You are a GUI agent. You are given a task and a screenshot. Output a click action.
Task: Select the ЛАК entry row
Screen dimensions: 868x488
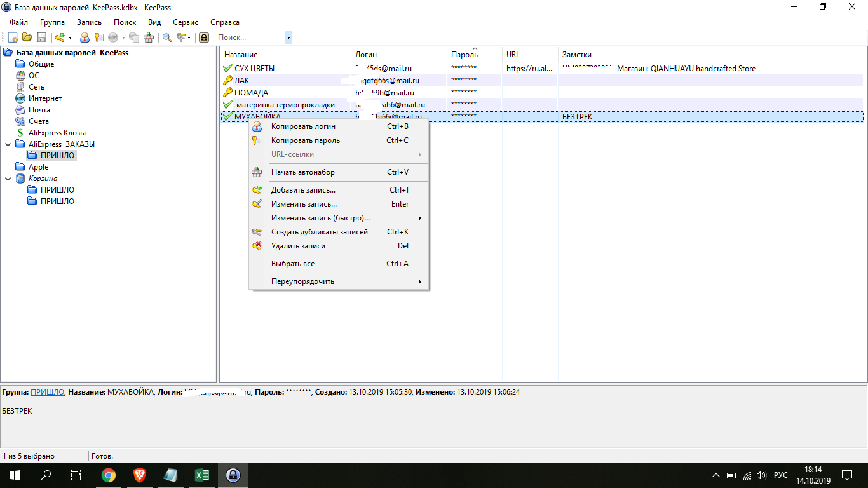pyautogui.click(x=541, y=81)
